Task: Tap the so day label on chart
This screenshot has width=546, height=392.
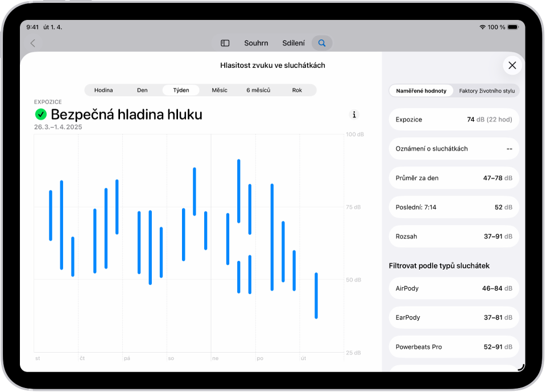Action: 171,358
